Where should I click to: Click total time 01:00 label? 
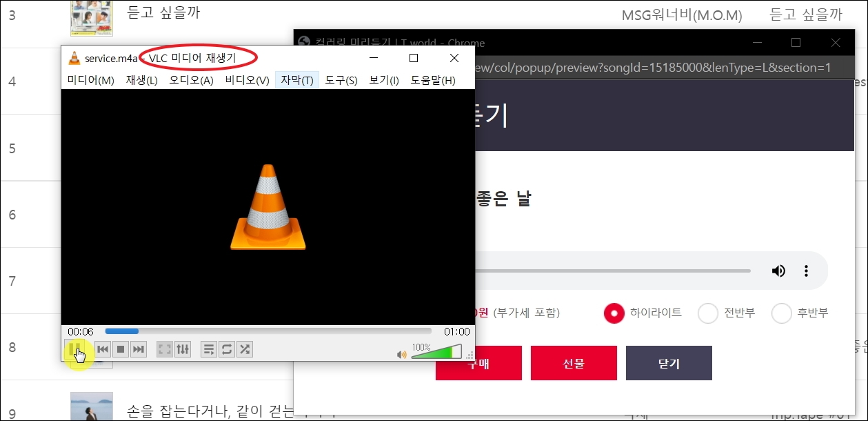click(x=456, y=332)
